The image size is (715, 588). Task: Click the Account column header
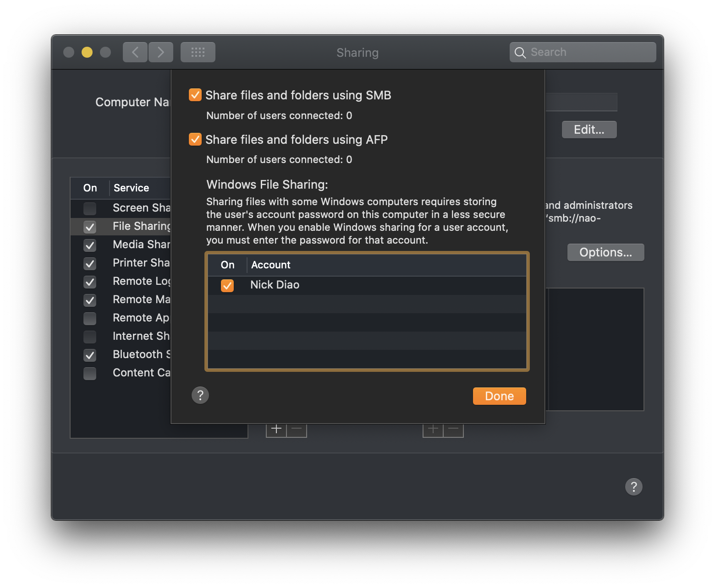(x=271, y=265)
